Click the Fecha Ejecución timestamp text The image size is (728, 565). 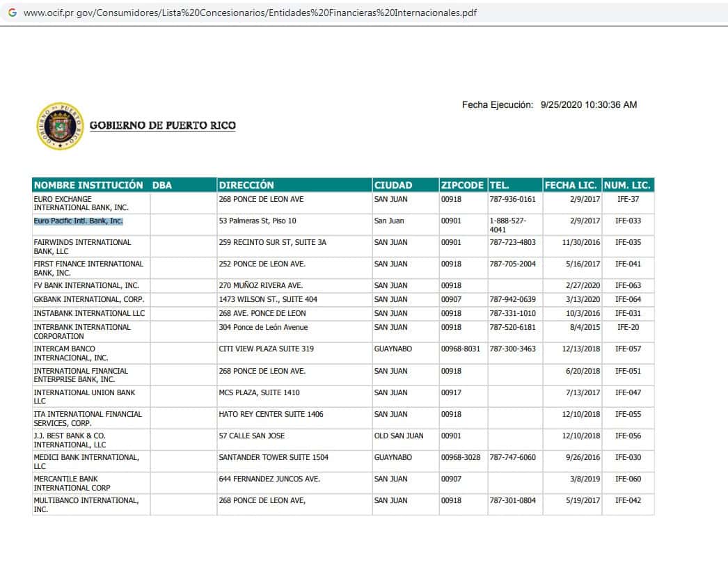pos(549,105)
